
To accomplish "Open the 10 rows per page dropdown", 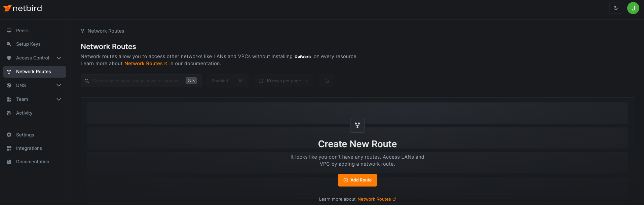I will (283, 81).
